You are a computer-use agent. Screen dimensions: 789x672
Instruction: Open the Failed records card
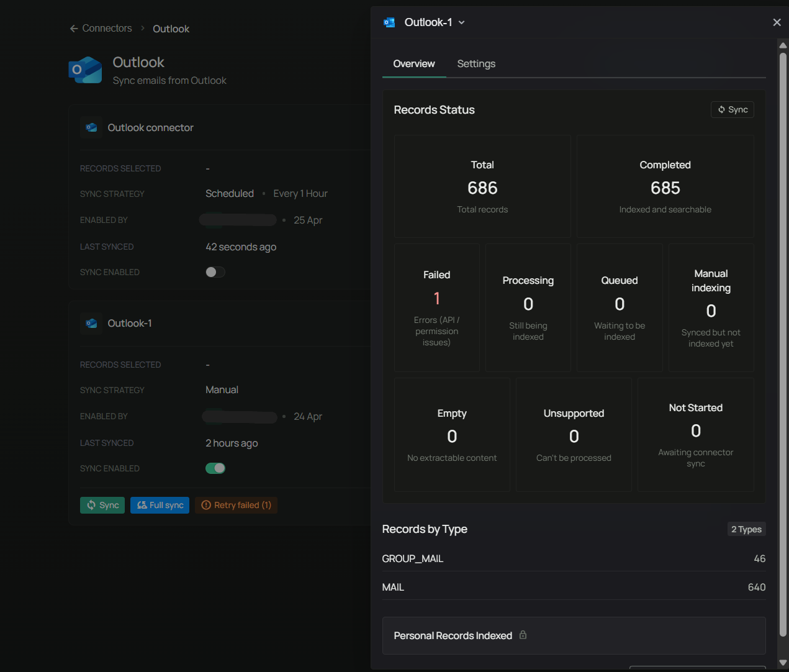436,307
